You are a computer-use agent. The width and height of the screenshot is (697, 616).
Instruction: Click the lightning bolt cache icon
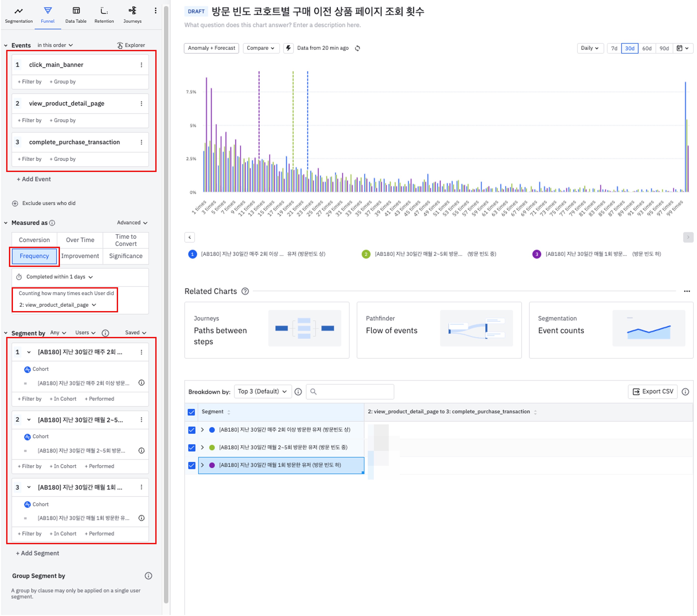point(288,48)
